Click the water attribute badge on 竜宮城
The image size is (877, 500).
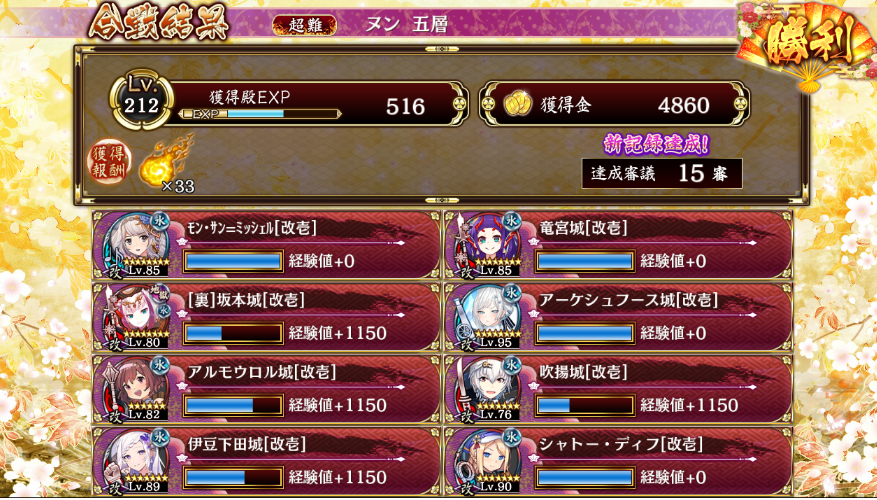point(511,220)
